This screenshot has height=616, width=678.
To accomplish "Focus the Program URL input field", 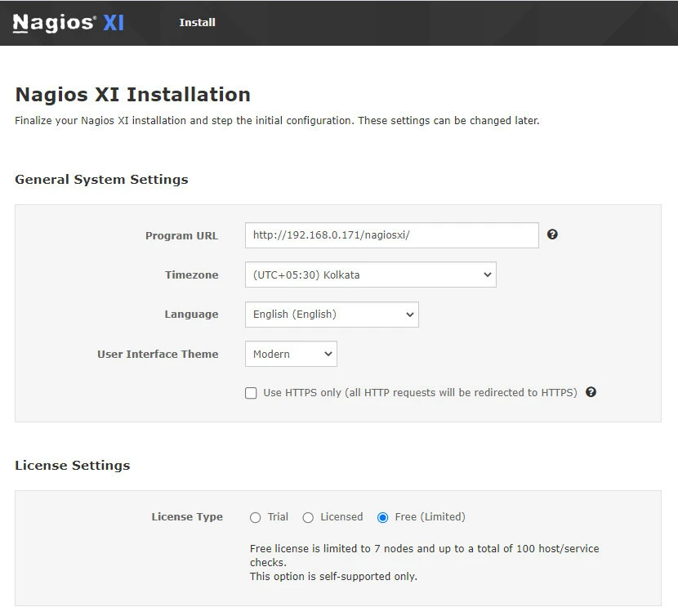I will [x=391, y=235].
